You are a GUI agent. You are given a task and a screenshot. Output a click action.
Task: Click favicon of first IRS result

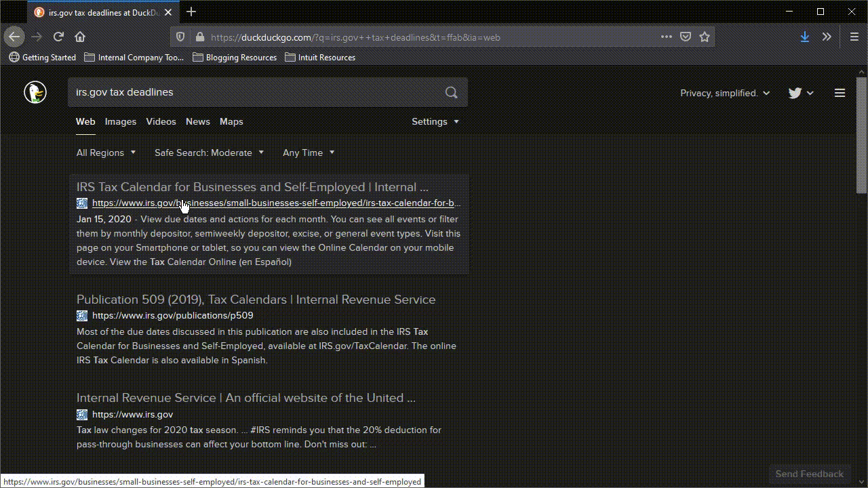click(82, 203)
